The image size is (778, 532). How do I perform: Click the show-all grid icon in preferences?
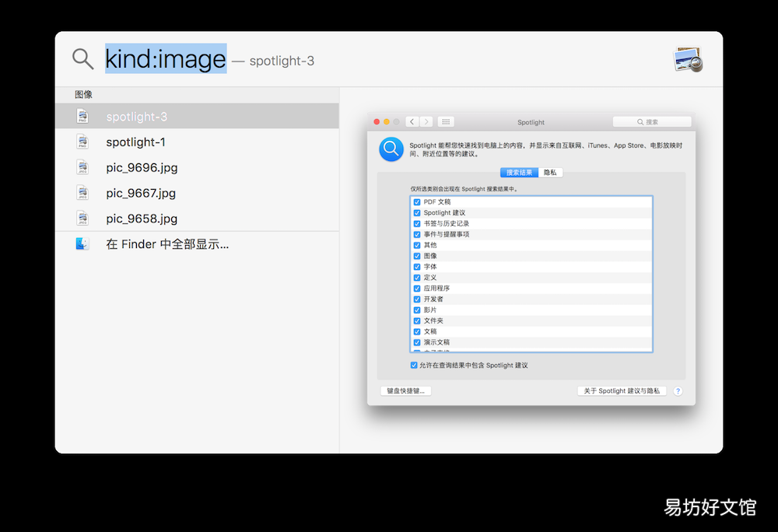(x=446, y=122)
